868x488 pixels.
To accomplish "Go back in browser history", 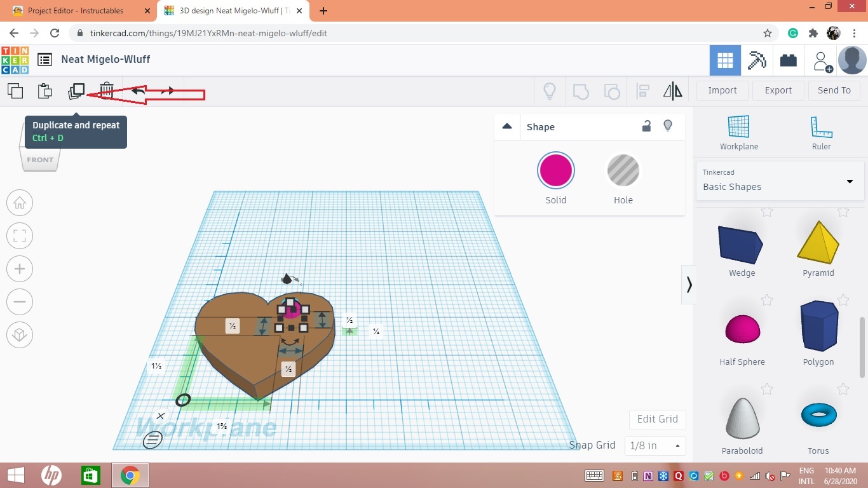I will 14,33.
